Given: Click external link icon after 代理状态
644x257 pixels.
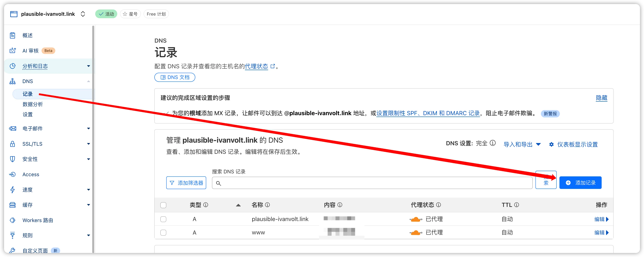Looking at the screenshot, I should click(x=273, y=66).
